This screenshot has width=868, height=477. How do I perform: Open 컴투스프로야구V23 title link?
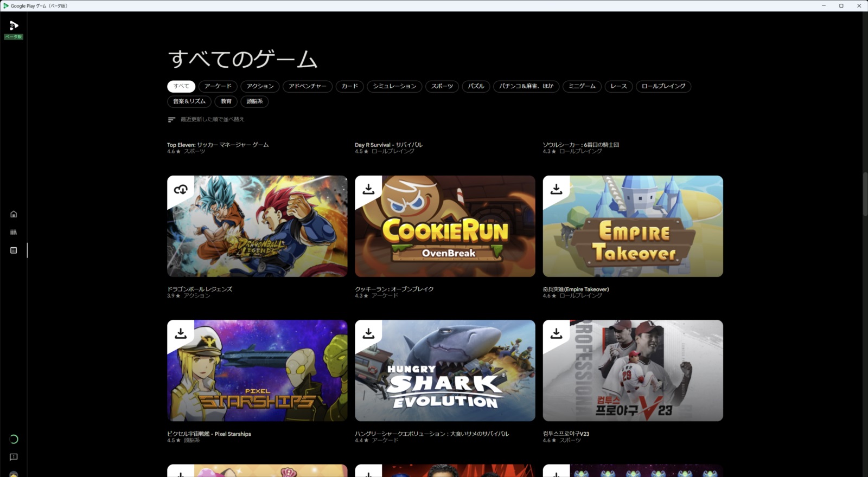click(566, 434)
